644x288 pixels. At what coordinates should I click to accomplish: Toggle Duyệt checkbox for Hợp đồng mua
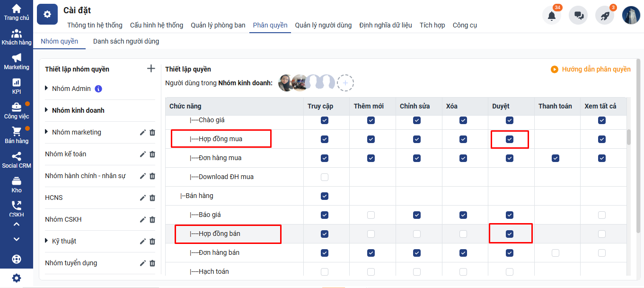tap(509, 139)
